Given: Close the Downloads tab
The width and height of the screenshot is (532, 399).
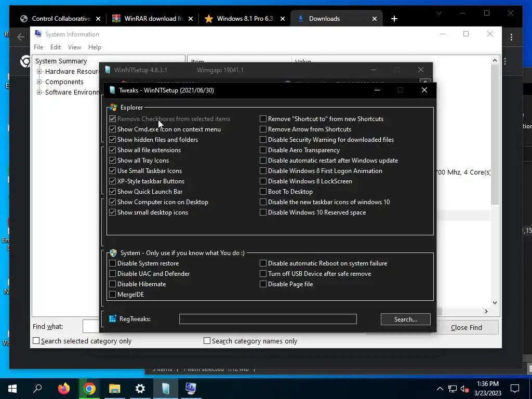Looking at the screenshot, I should pyautogui.click(x=375, y=19).
